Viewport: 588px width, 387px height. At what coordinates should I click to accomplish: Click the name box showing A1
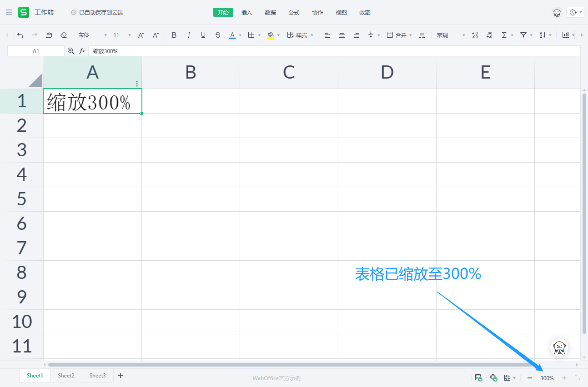tap(36, 51)
